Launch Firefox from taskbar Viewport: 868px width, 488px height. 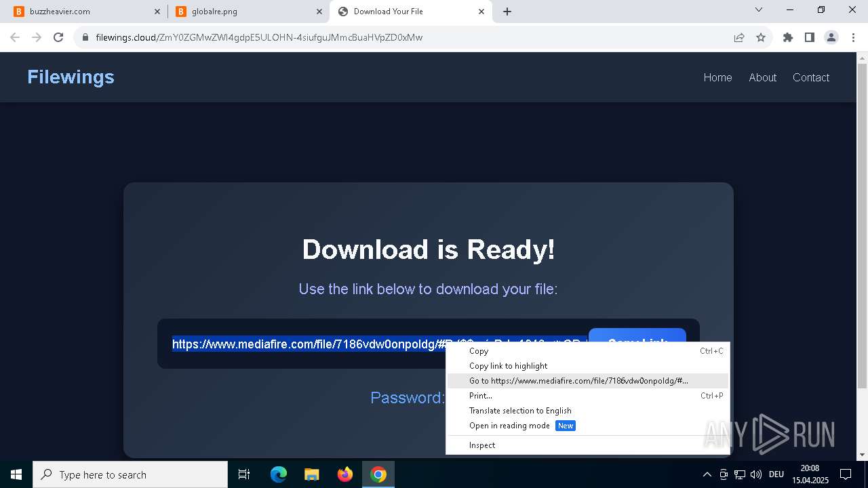345,474
